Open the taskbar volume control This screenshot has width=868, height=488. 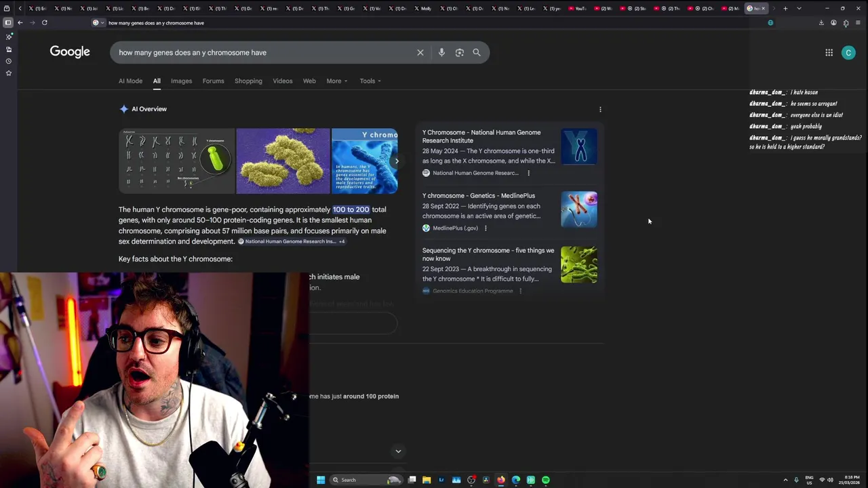pos(830,480)
